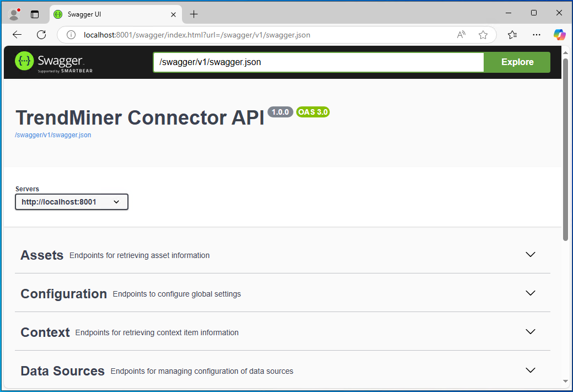Expand the Configuration section chevron
Viewport: 573px width, 392px height.
pos(530,293)
